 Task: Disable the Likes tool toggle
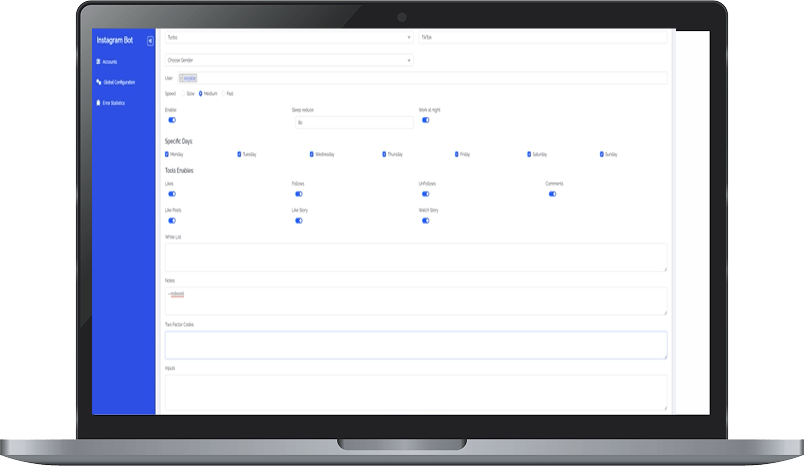click(x=172, y=194)
